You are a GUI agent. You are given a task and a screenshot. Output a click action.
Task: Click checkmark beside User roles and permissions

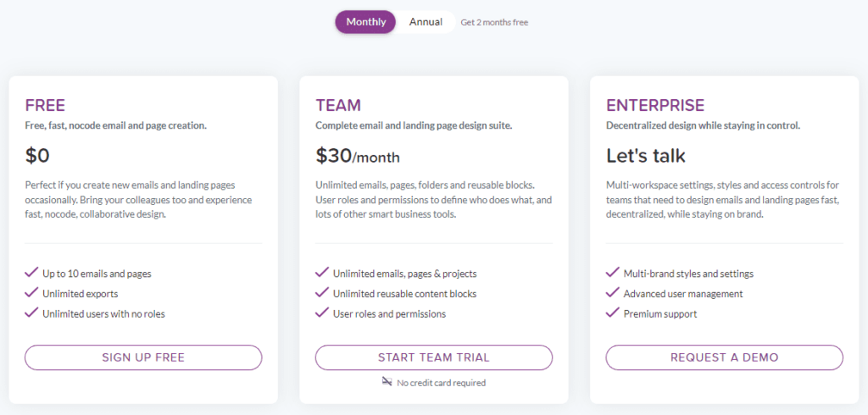click(x=322, y=313)
